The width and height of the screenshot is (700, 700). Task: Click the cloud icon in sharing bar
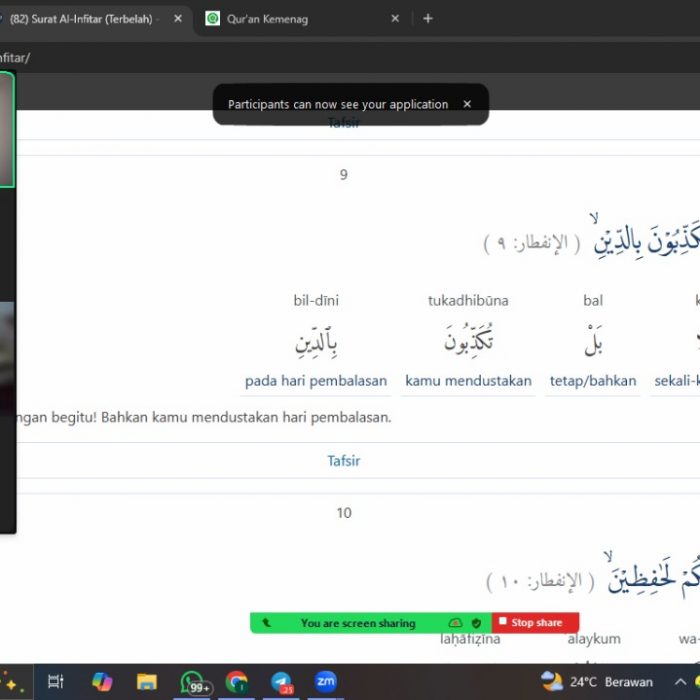pyautogui.click(x=455, y=623)
